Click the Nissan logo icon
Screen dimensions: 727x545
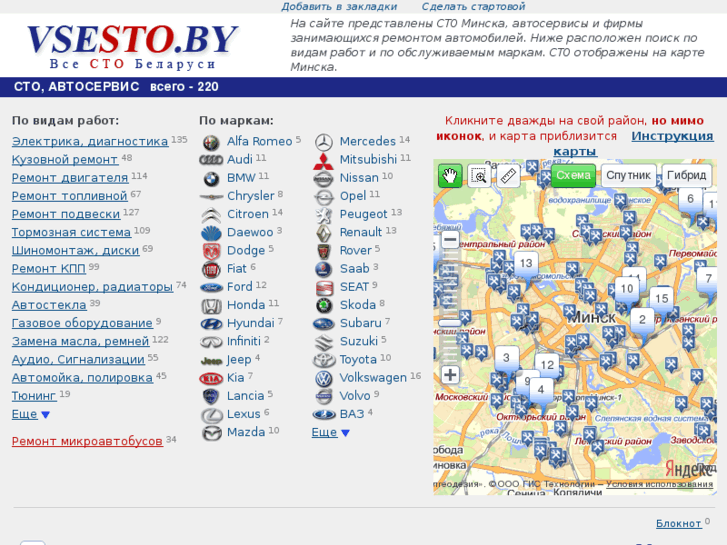(x=324, y=178)
